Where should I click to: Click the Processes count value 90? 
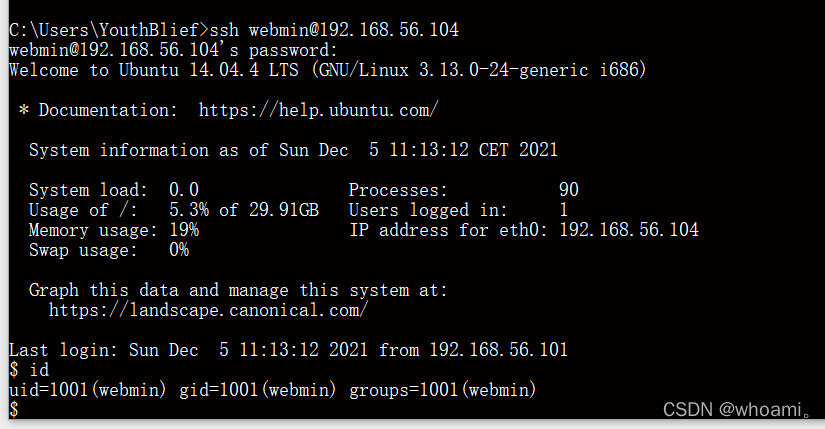569,190
